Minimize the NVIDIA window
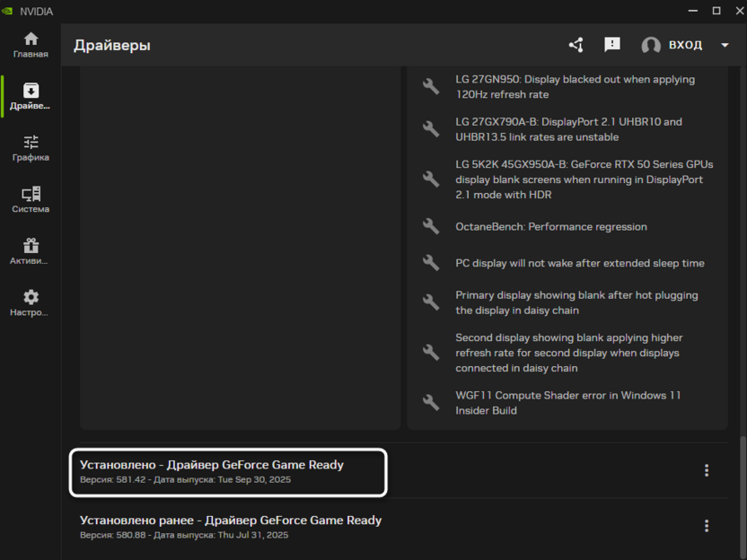 693,11
